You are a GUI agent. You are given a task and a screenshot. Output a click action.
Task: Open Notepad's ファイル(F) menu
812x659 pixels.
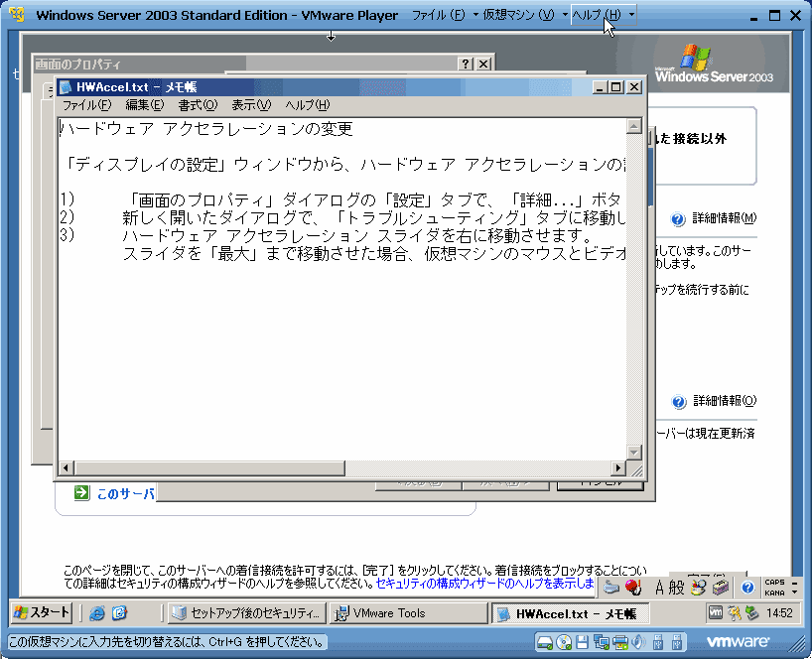(x=87, y=105)
